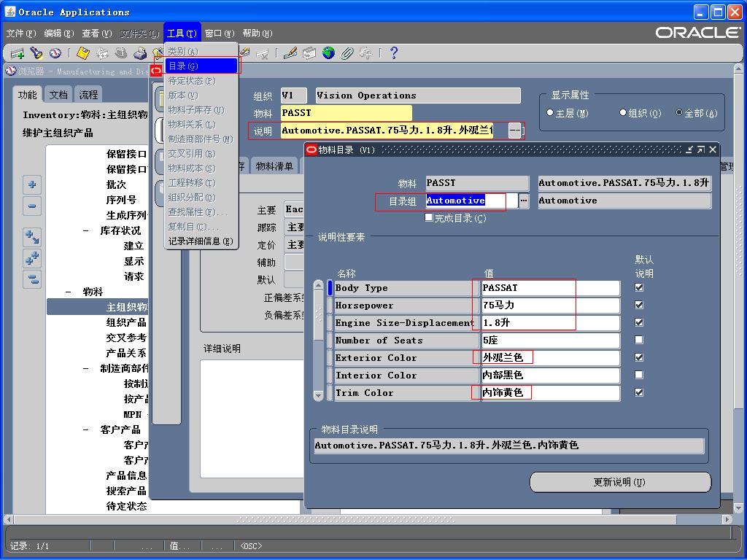Click the Clear record eraser icon
This screenshot has width=747, height=560.
pyautogui.click(x=245, y=52)
